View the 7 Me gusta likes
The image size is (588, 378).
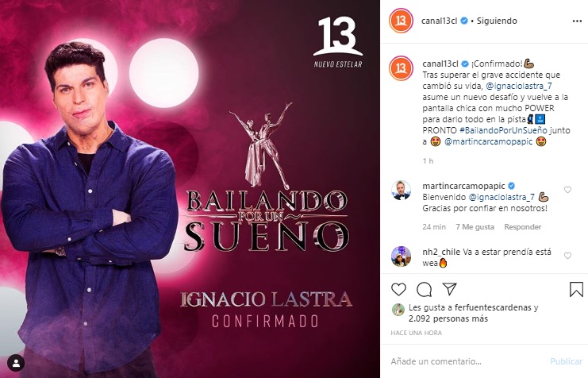point(475,227)
